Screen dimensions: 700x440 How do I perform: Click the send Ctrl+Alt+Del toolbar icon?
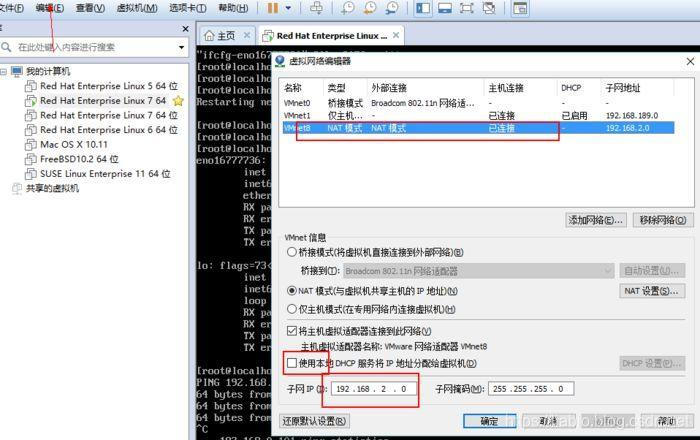click(317, 8)
